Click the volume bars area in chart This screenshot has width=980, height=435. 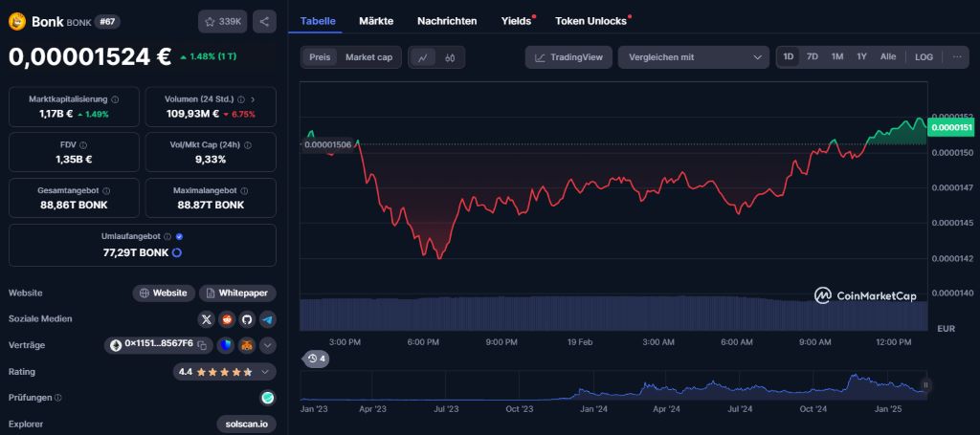pos(613,314)
